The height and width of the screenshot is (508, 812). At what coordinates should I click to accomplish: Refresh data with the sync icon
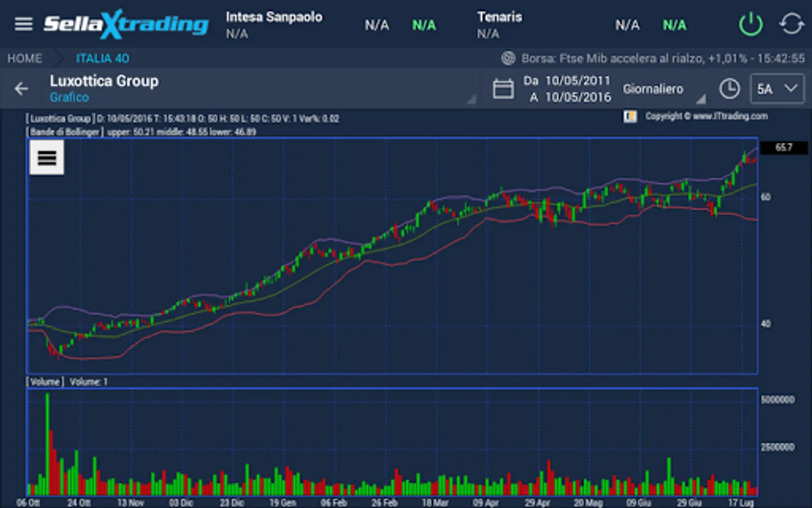click(x=791, y=24)
